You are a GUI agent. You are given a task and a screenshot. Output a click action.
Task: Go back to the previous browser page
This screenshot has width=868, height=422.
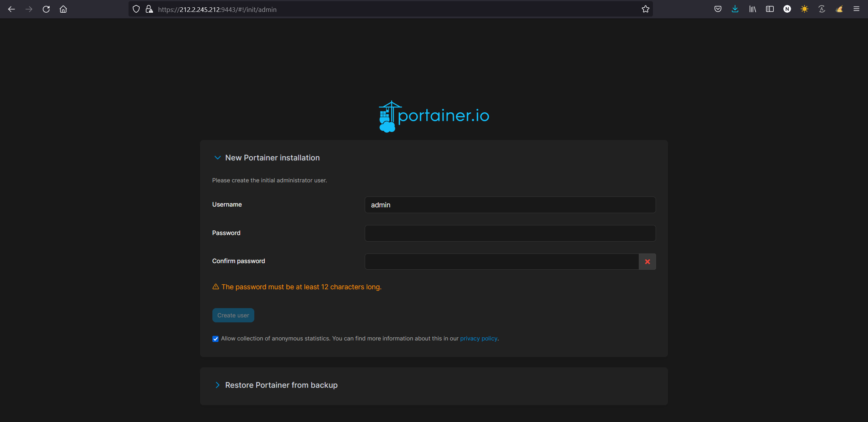pyautogui.click(x=12, y=9)
